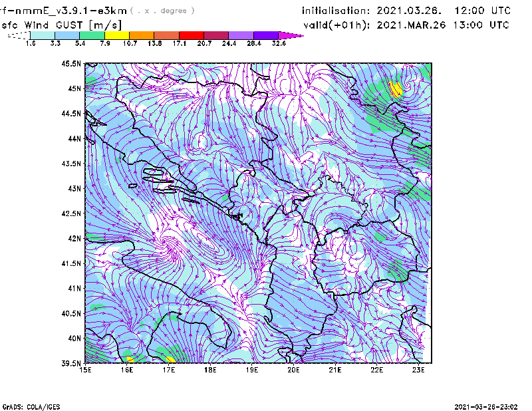Click the 19E longitude label
Screen dimensions: 532x411
click(252, 370)
